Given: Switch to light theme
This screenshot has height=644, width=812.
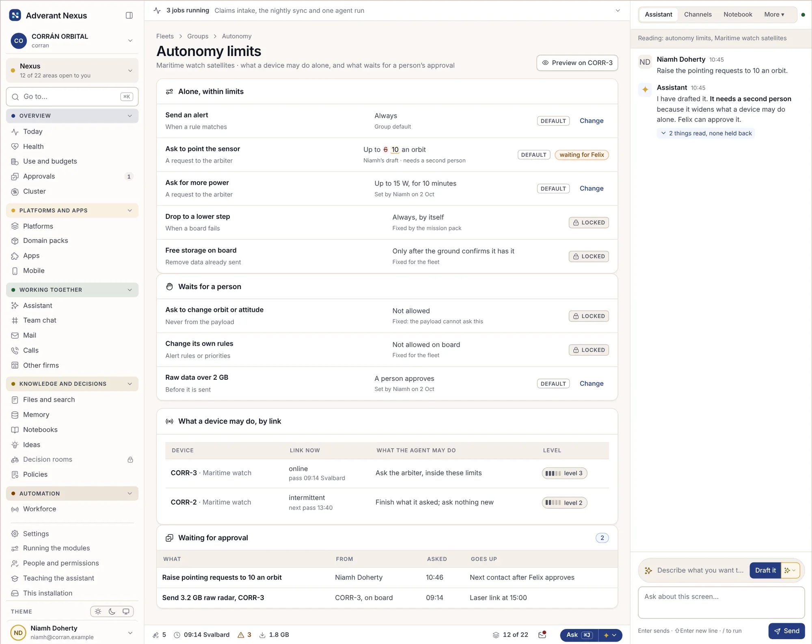Looking at the screenshot, I should pyautogui.click(x=98, y=612).
